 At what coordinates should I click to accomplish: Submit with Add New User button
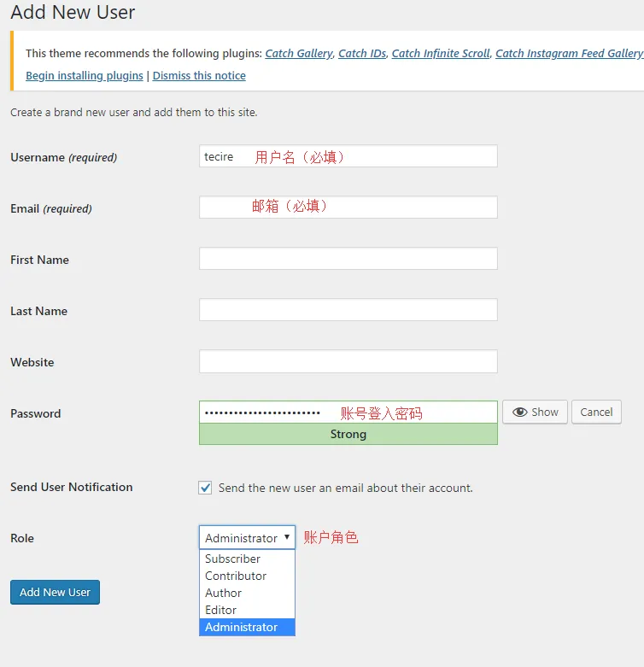tap(55, 592)
